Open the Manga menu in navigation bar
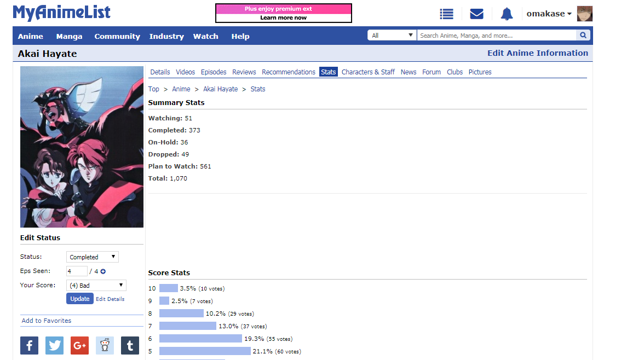644x360 pixels. pyautogui.click(x=69, y=36)
